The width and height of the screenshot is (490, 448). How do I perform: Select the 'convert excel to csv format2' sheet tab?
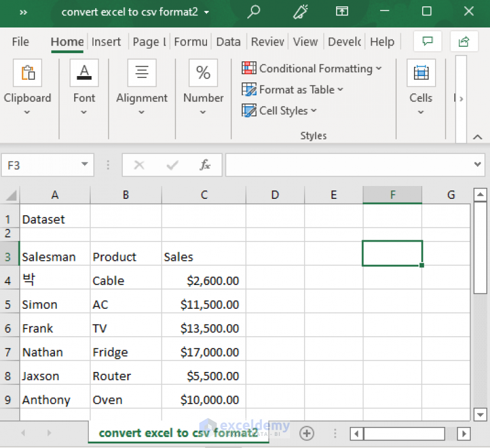click(178, 433)
